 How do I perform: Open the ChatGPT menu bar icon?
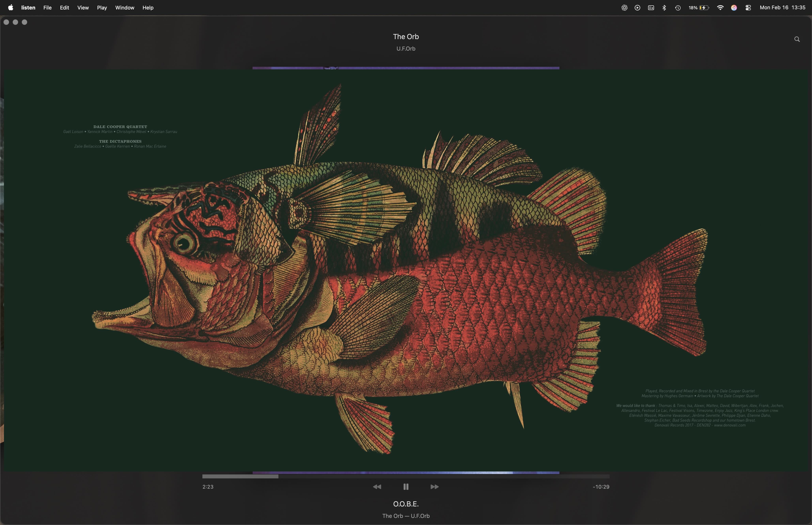(624, 8)
